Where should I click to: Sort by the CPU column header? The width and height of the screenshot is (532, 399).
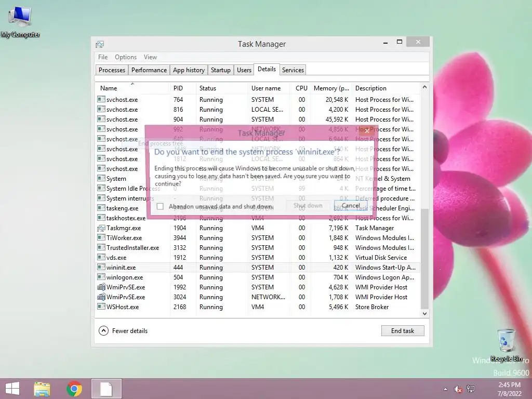coord(301,88)
